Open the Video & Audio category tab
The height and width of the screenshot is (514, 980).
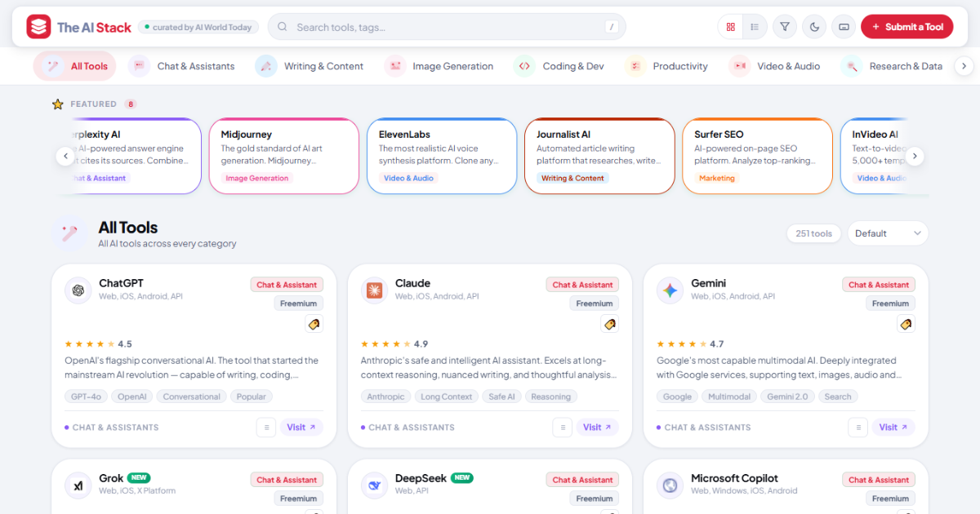pyautogui.click(x=775, y=66)
